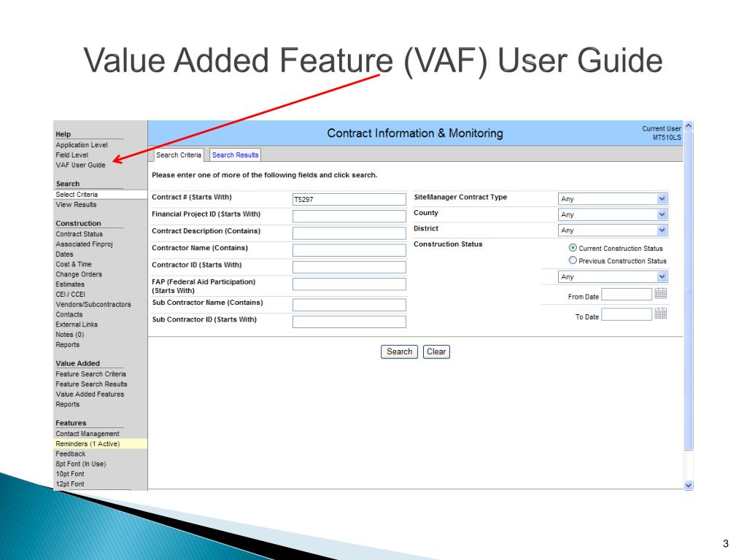Click the Search button
Screen dimensions: 747x560
tap(399, 351)
